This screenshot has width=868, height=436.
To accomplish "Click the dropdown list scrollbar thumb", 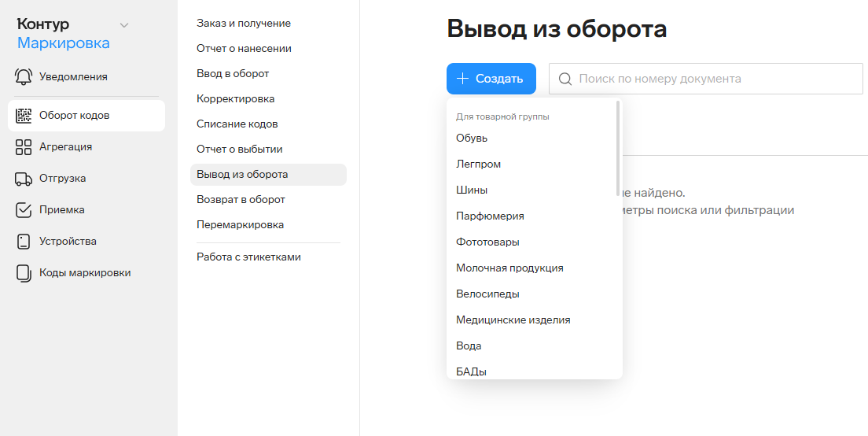I will (618, 149).
